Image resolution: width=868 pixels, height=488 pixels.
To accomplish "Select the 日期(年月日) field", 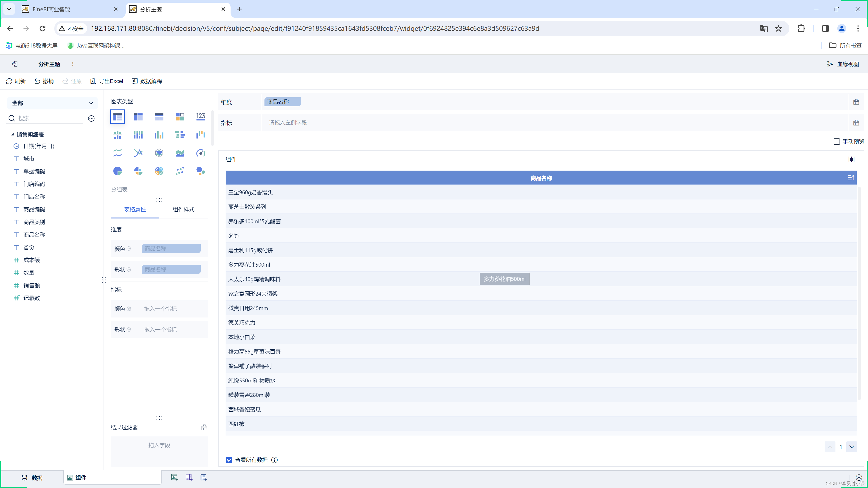I will pyautogui.click(x=39, y=146).
